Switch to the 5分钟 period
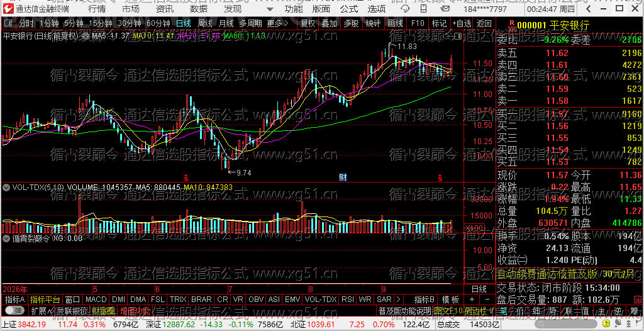This screenshot has width=644, height=331. 74,24
